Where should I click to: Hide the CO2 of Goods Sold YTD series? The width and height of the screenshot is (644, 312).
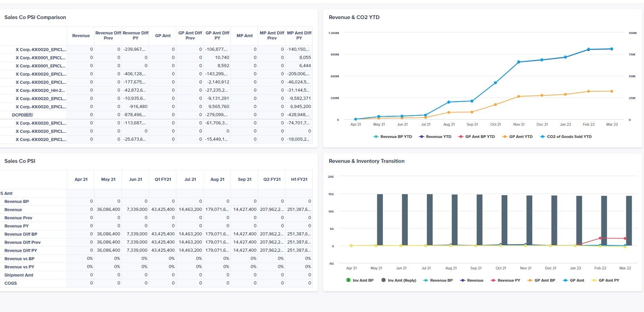[569, 137]
